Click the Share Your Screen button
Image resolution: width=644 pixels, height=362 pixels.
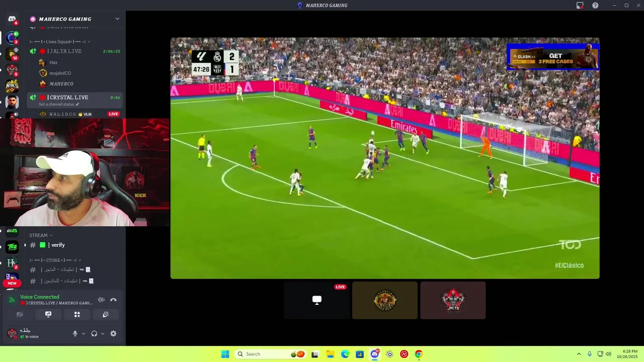[x=48, y=314]
